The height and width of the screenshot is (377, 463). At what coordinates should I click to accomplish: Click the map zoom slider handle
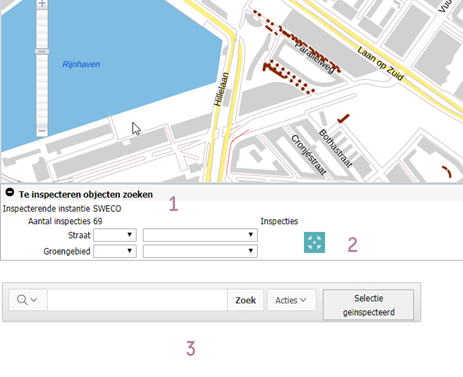tap(42, 52)
